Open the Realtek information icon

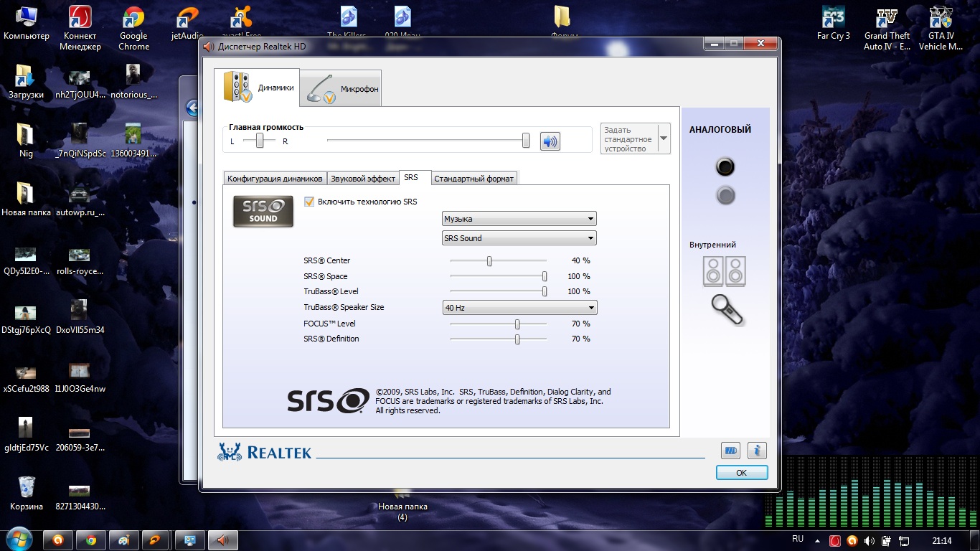[757, 451]
